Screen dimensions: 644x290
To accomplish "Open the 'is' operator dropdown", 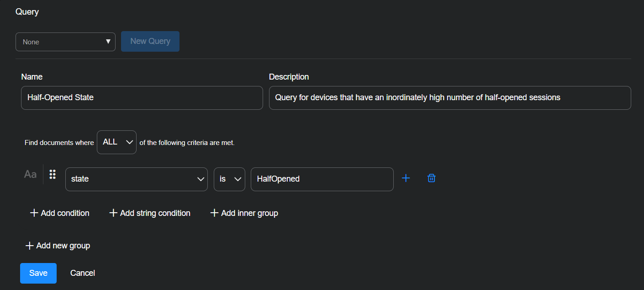I will pyautogui.click(x=229, y=179).
